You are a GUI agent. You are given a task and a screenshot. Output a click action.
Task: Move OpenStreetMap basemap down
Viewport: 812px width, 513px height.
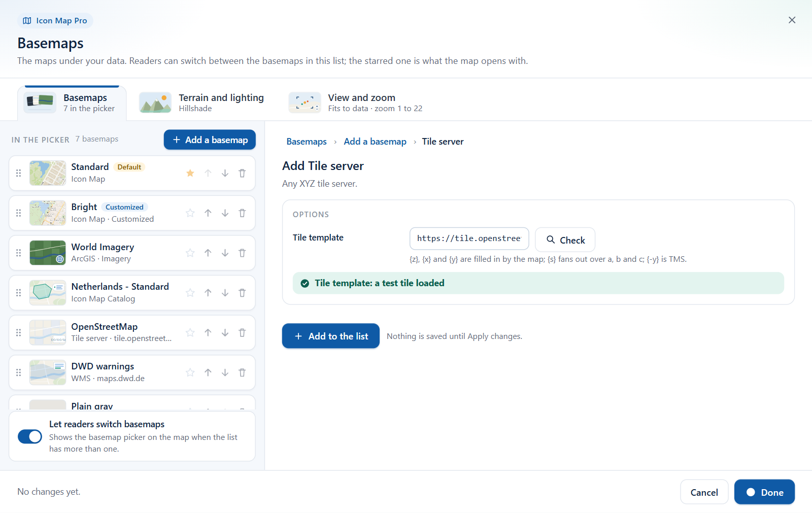point(225,332)
